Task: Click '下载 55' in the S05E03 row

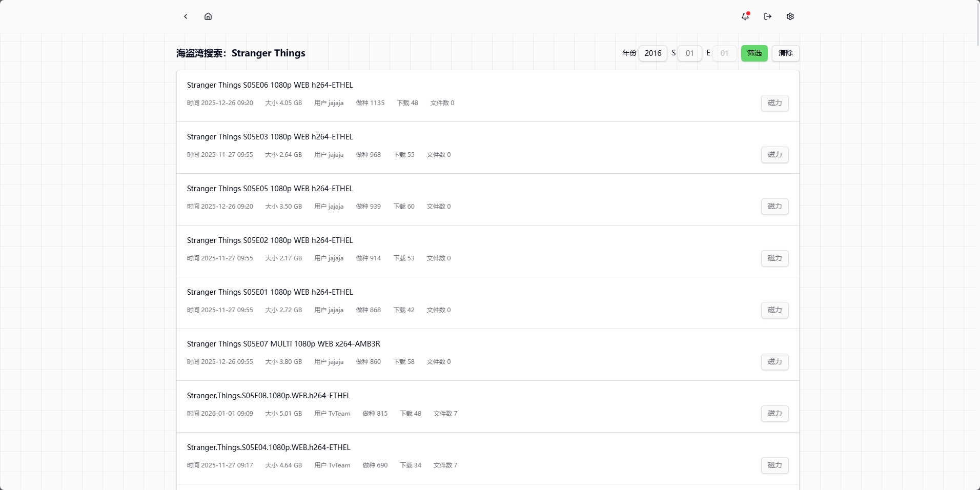Action: tap(404, 155)
